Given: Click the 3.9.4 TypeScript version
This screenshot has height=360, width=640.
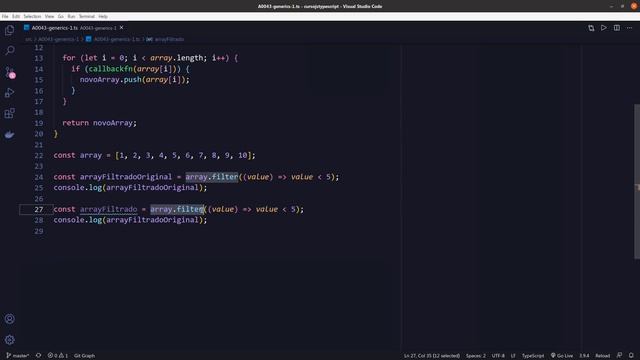Looking at the screenshot, I should (584, 356).
